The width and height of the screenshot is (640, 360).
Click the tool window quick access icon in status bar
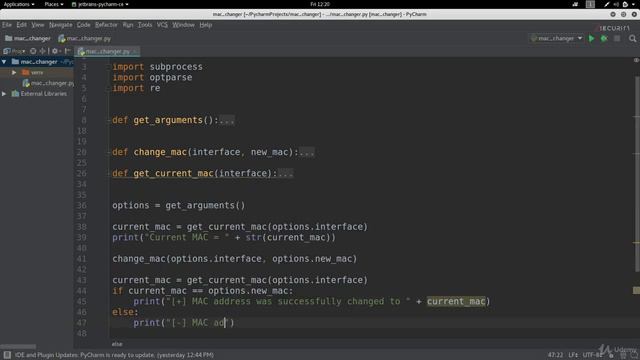point(7,355)
